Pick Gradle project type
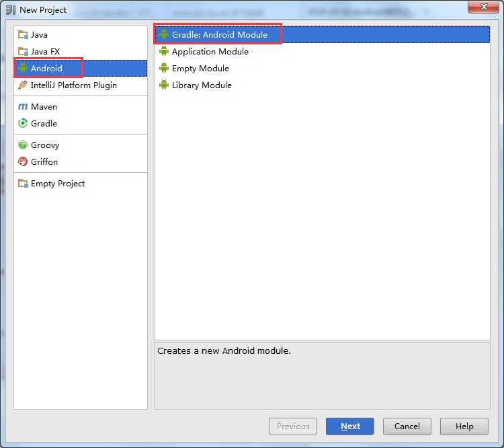 (x=81, y=123)
